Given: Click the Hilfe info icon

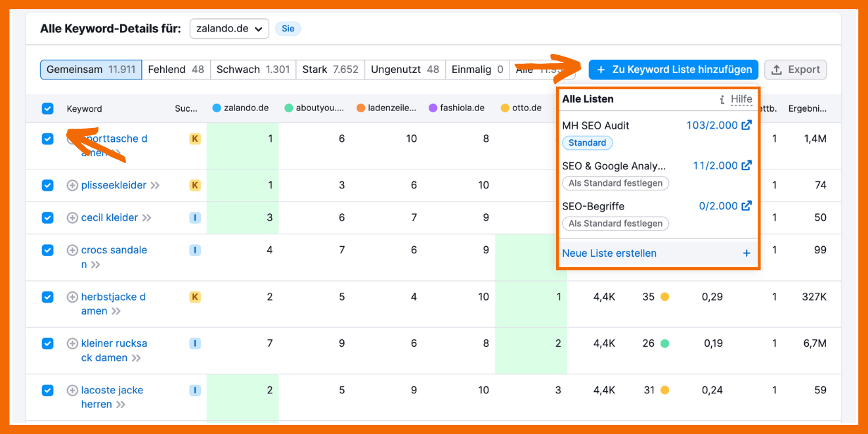Looking at the screenshot, I should pos(722,100).
